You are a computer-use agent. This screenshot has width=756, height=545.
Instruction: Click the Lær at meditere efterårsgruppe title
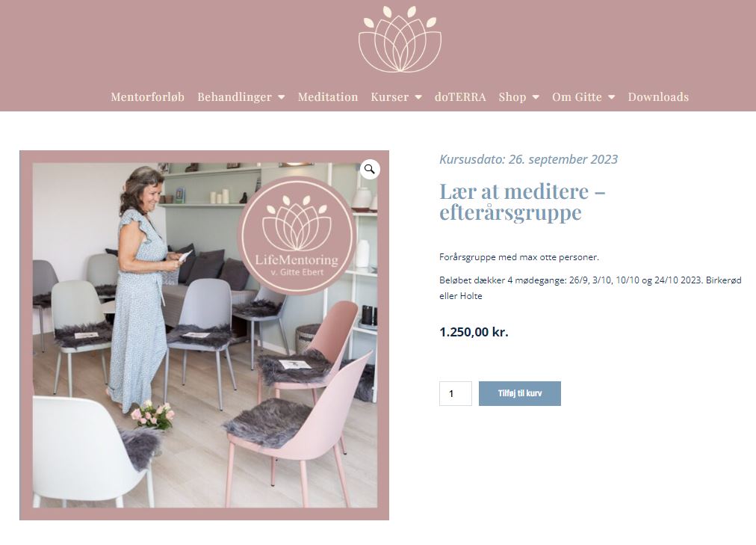click(x=522, y=202)
